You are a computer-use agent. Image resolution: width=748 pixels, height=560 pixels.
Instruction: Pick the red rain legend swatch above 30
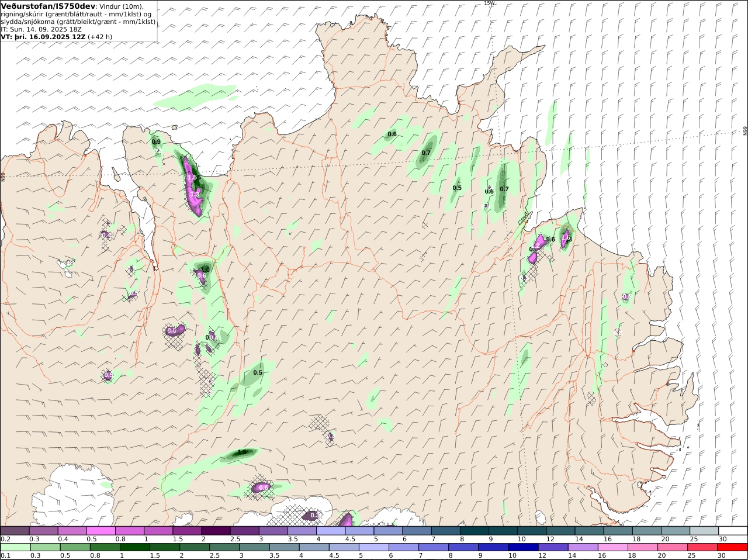tap(733, 547)
